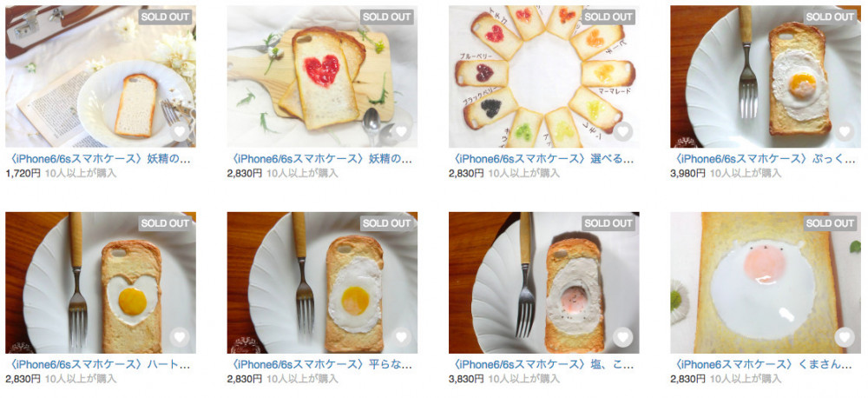View the bear face egg toast image
868x398 pixels.
click(x=766, y=282)
